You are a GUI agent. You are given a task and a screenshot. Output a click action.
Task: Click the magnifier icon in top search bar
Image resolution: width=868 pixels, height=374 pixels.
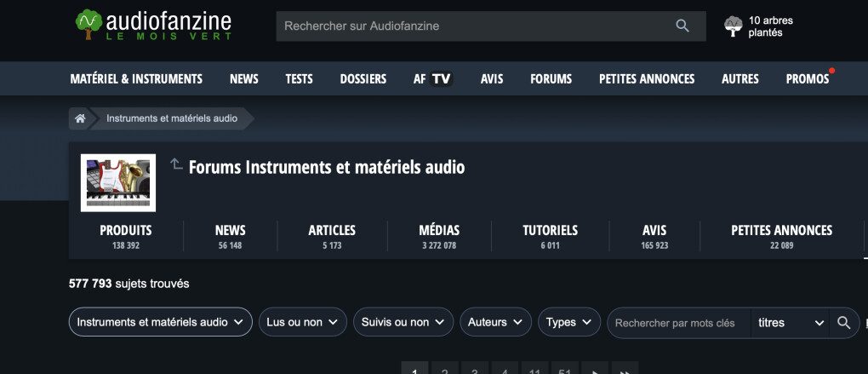682,26
